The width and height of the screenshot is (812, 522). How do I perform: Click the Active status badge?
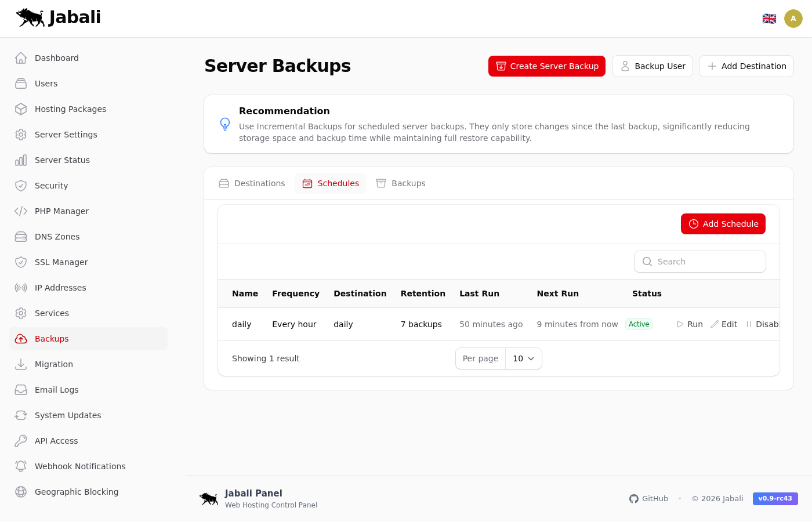pos(639,324)
